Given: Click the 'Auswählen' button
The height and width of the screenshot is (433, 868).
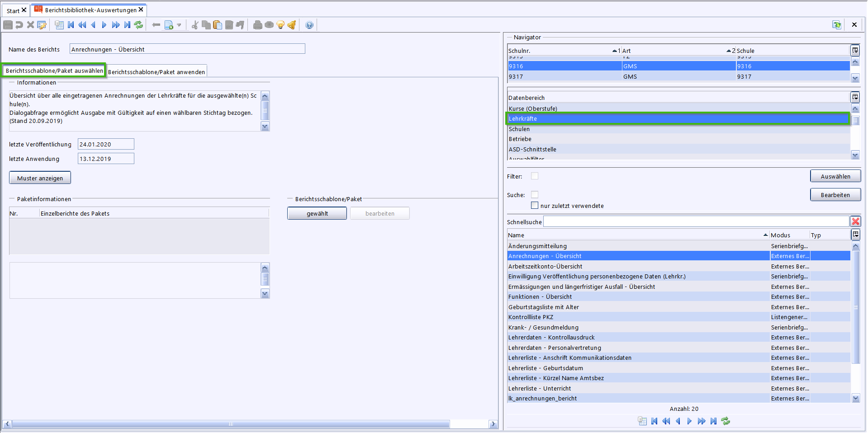Looking at the screenshot, I should pos(835,176).
